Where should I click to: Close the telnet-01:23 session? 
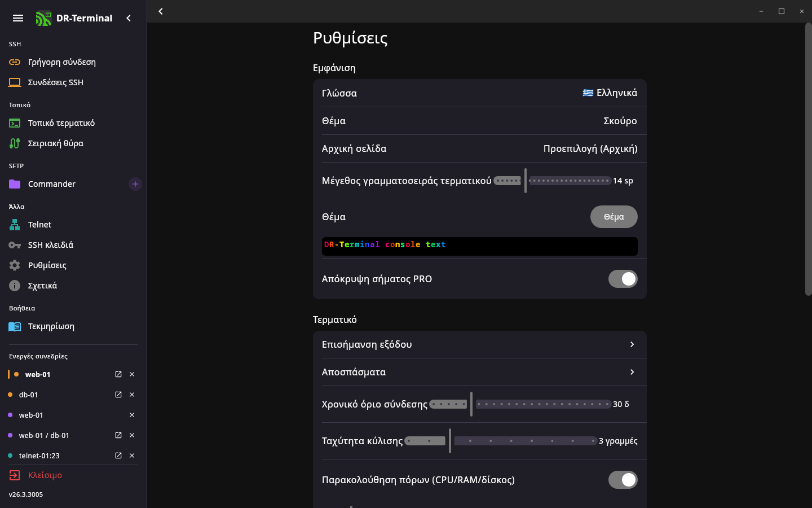[132, 456]
